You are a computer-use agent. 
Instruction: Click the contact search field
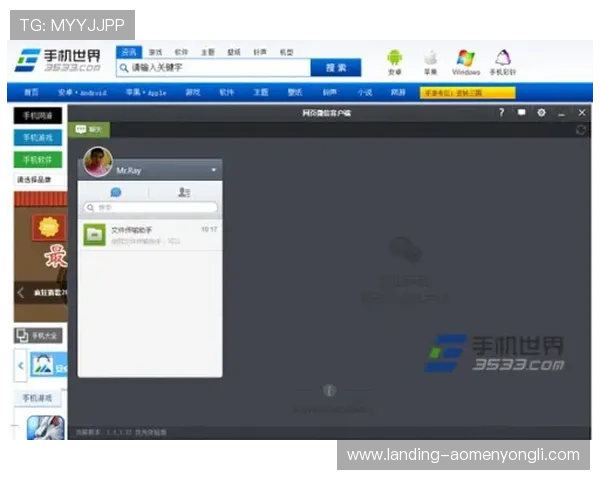150,208
